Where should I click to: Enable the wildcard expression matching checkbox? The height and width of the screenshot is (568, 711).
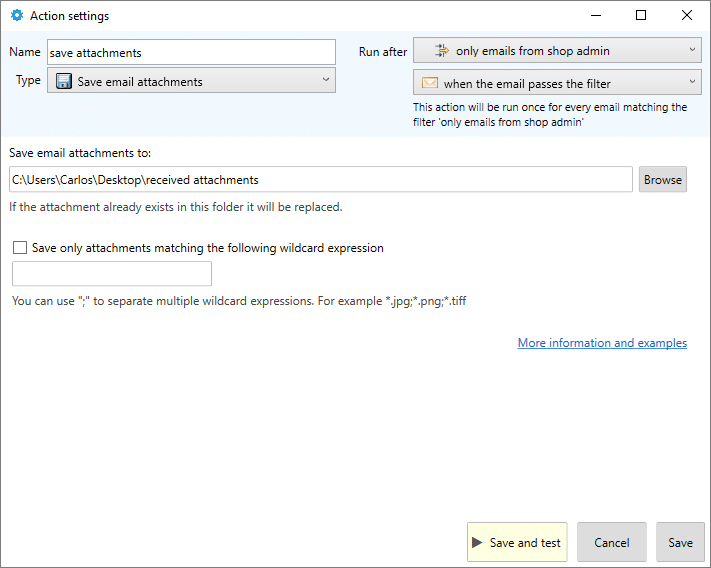point(20,248)
